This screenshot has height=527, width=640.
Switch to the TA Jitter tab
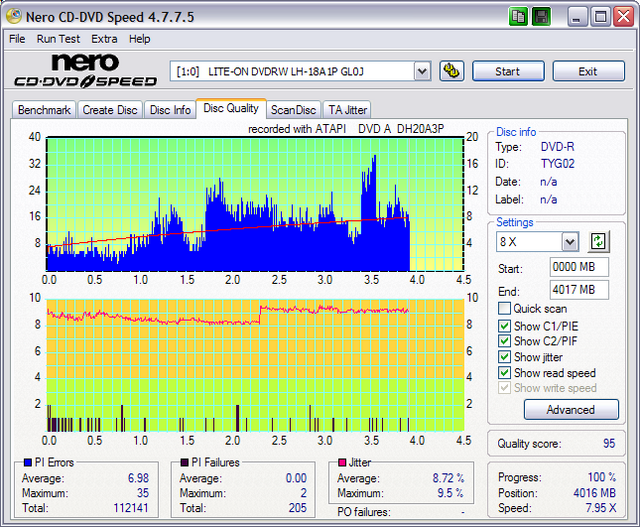(x=347, y=110)
